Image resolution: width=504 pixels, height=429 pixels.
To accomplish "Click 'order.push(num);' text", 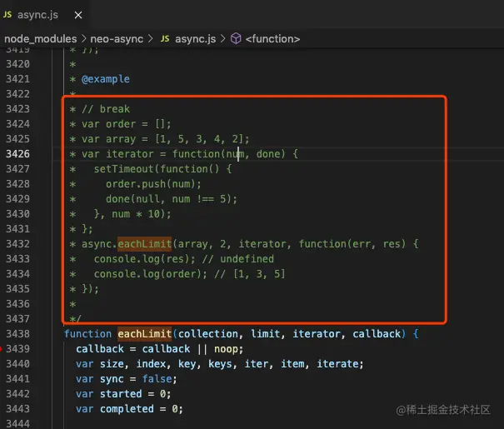I will click(x=153, y=184).
